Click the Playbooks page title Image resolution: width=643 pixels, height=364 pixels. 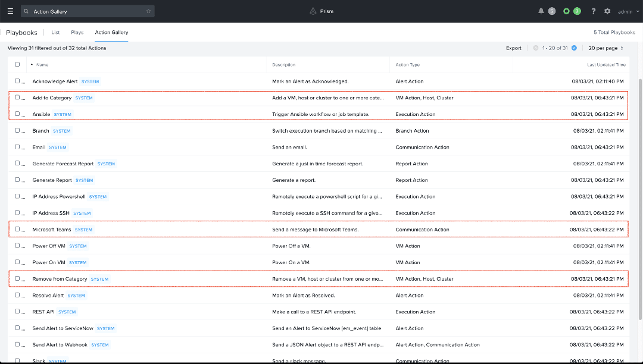tap(22, 33)
